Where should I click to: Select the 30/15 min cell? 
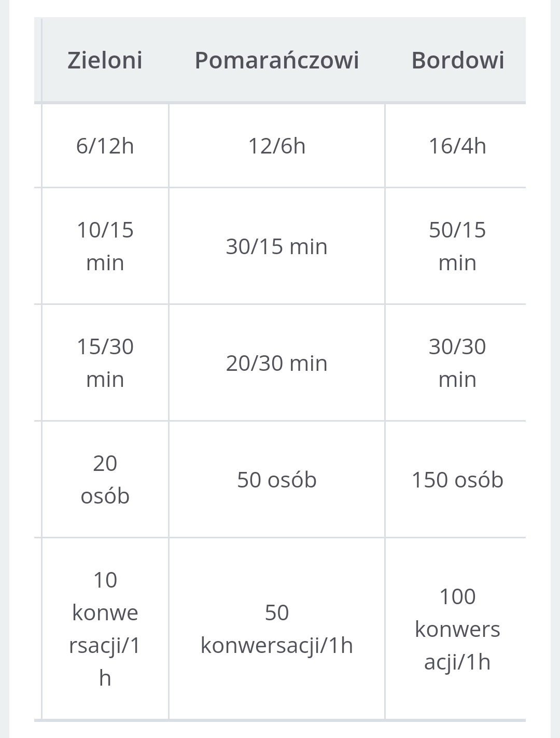pos(276,246)
